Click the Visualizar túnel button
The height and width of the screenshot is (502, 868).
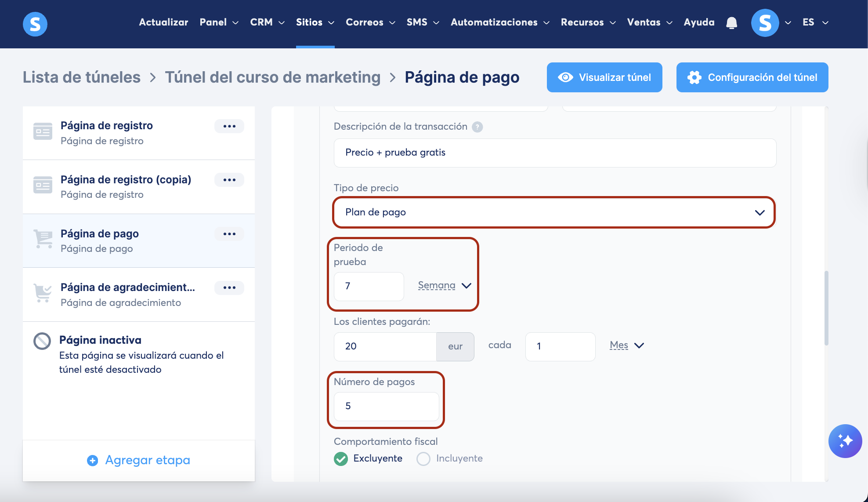click(604, 77)
